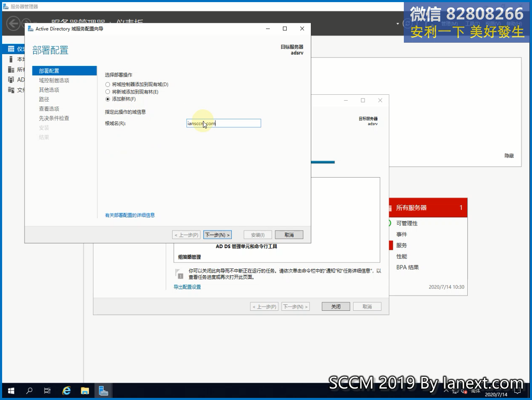Image resolution: width=532 pixels, height=400 pixels.
Task: Open the dropdown arrow in Server Manager header
Action: tap(398, 24)
